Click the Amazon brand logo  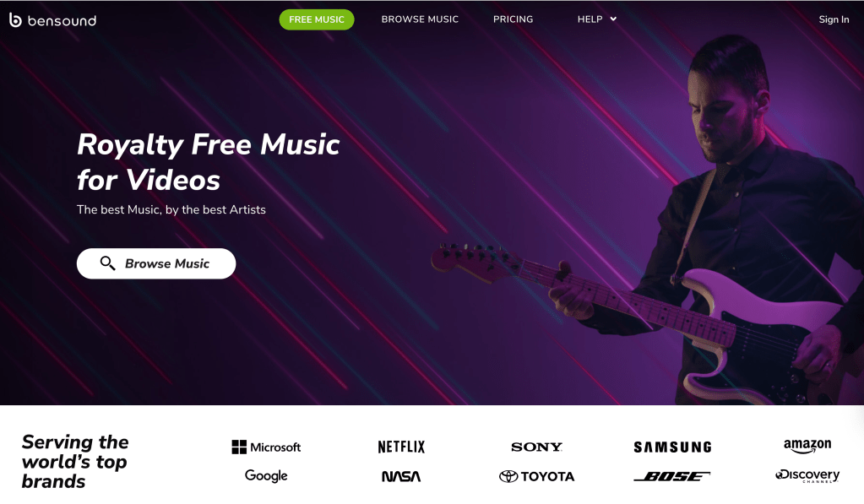pos(807,446)
